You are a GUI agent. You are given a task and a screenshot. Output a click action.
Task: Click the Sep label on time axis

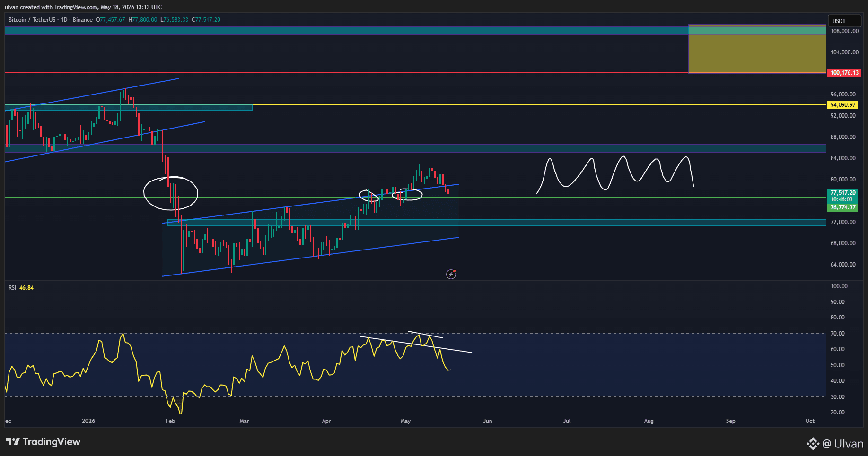731,421
